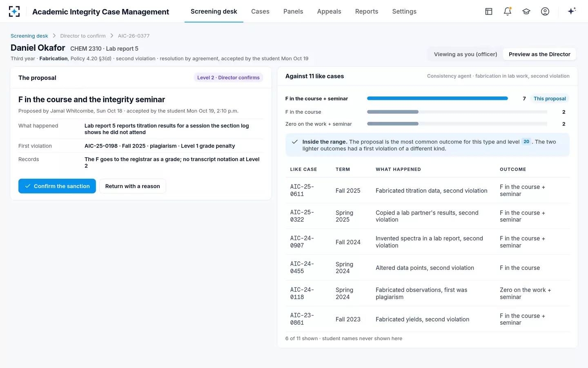This screenshot has width=588, height=368.
Task: Open the AI sparkle assistant icon
Action: (572, 11)
